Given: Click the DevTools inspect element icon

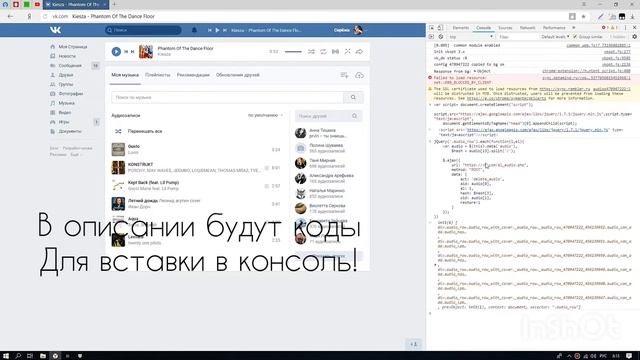Looking at the screenshot, I should tap(431, 28).
